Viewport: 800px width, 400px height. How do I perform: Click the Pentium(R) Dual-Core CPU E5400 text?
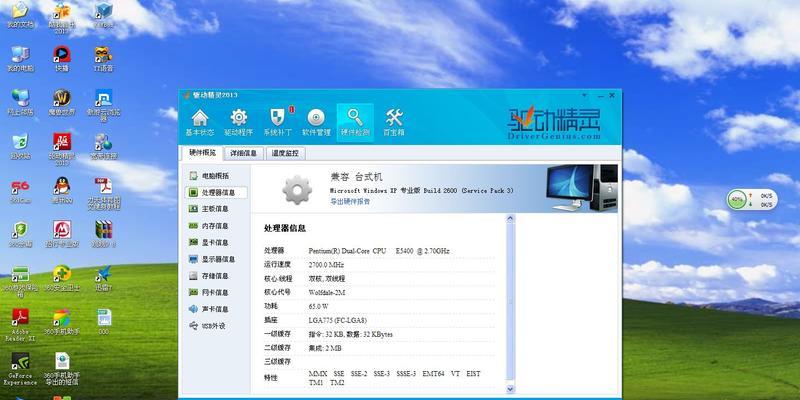coord(379,251)
